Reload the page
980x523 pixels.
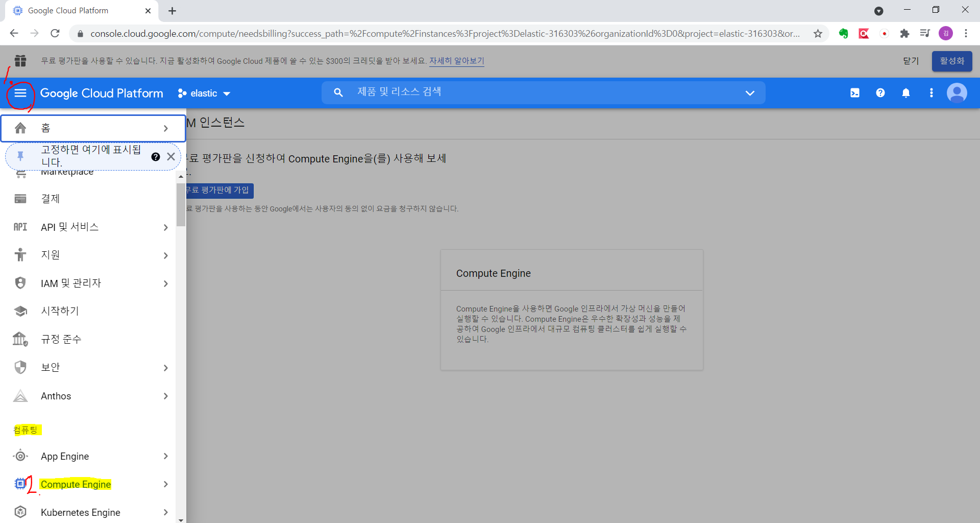pyautogui.click(x=55, y=34)
